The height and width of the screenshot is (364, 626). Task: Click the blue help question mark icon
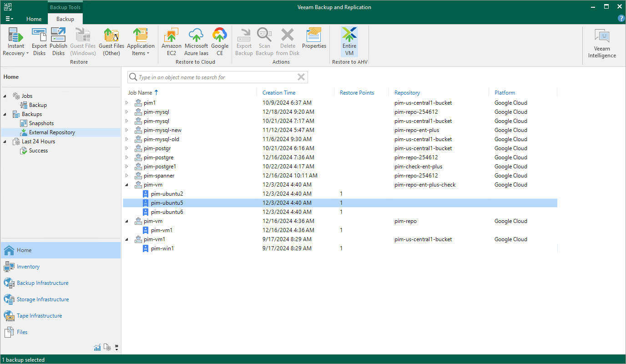click(621, 19)
